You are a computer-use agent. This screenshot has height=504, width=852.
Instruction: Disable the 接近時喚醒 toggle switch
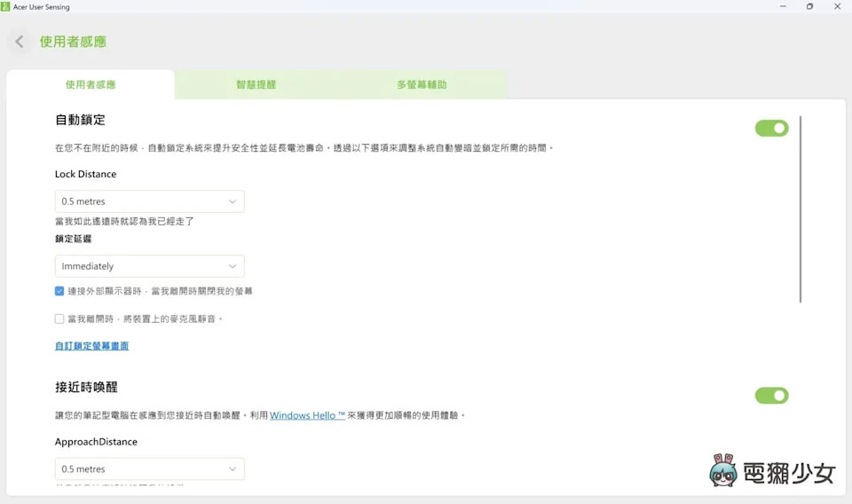(771, 396)
